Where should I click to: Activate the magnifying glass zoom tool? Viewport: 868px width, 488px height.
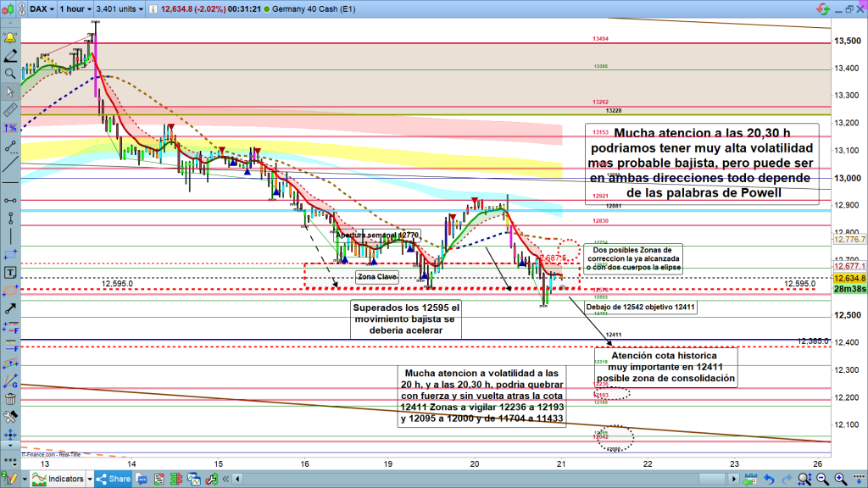10,74
